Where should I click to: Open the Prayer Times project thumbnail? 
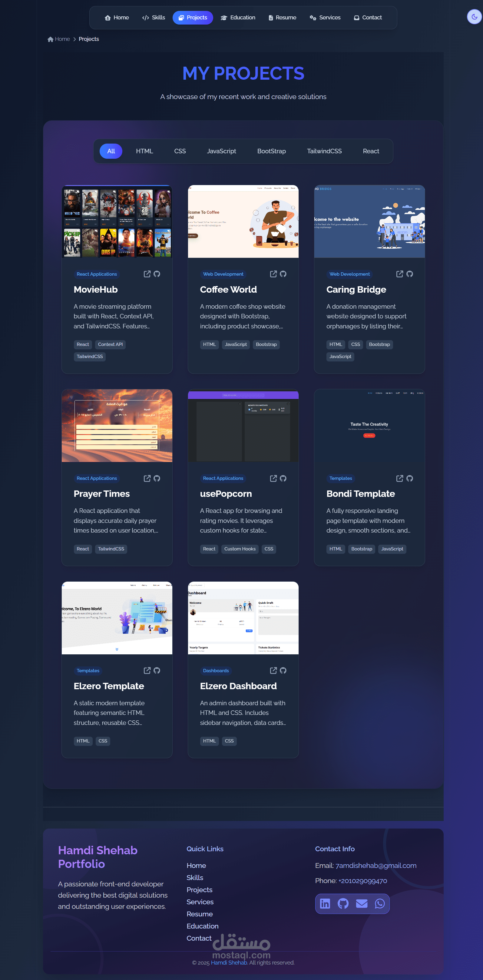click(x=117, y=426)
